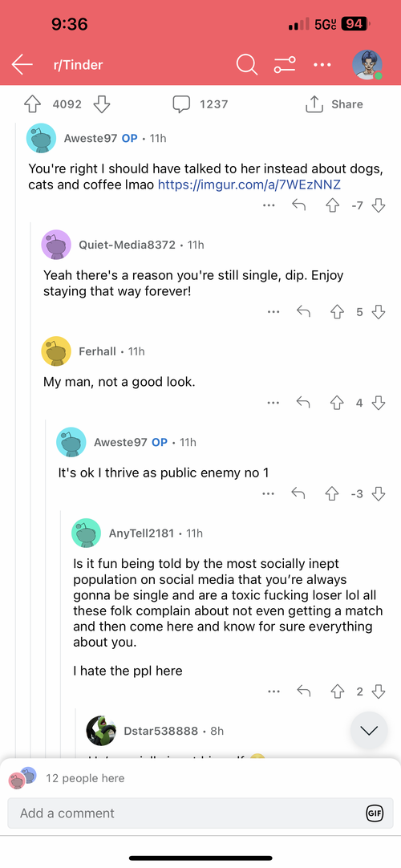The image size is (401, 868).
Task: Open more options on Aweste97's -3 comment
Action: (x=268, y=494)
